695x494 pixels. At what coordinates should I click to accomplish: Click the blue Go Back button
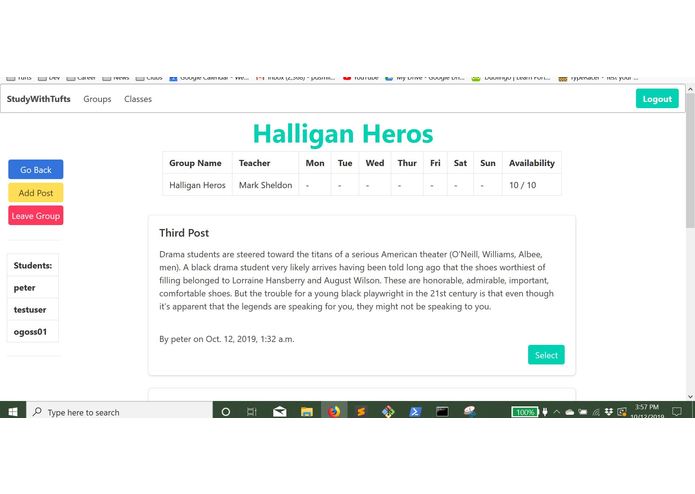click(x=35, y=170)
